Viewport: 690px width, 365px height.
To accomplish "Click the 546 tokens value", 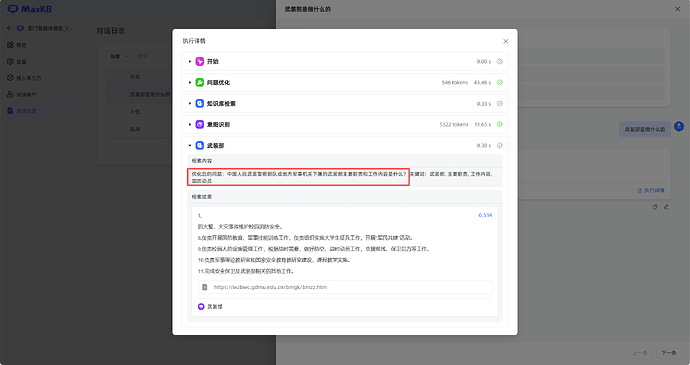I will pos(455,82).
